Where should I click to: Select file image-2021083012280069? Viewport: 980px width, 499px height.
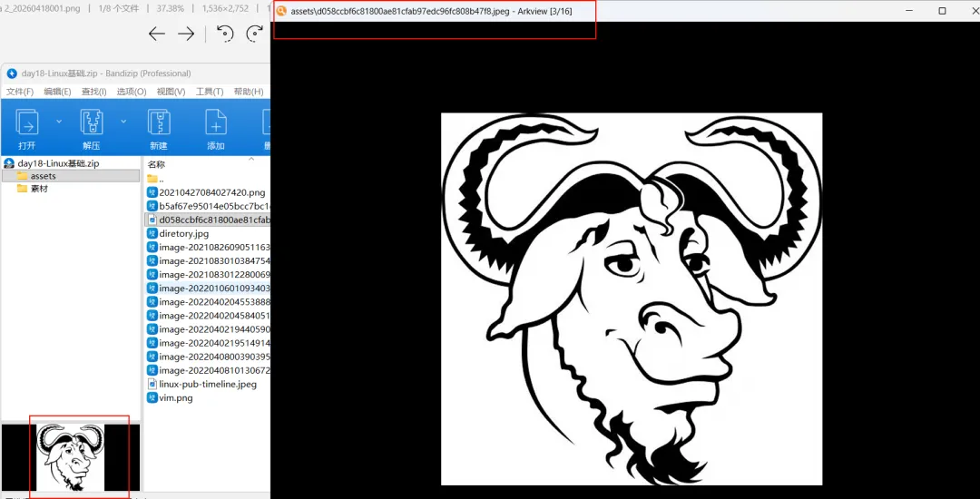pos(214,275)
